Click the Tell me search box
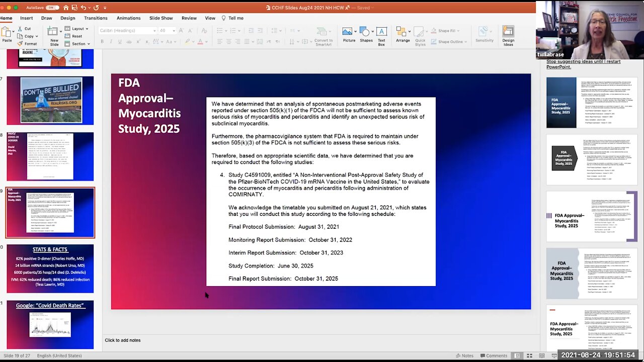 (232, 18)
